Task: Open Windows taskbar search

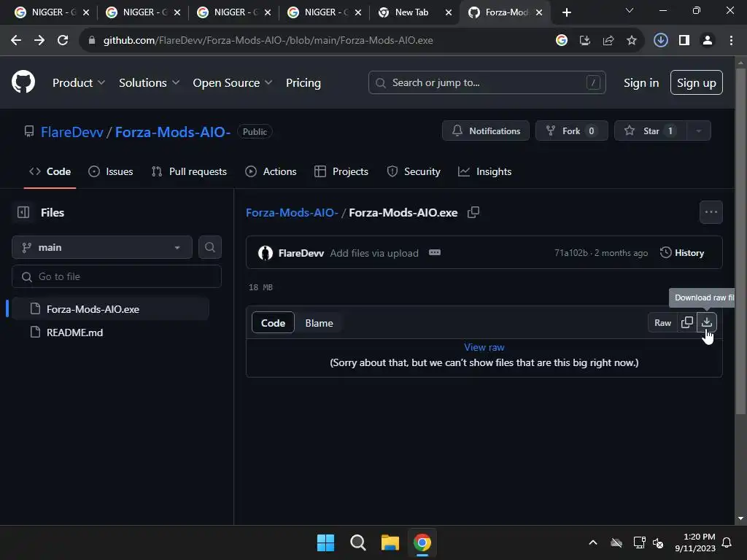Action: pos(357,542)
